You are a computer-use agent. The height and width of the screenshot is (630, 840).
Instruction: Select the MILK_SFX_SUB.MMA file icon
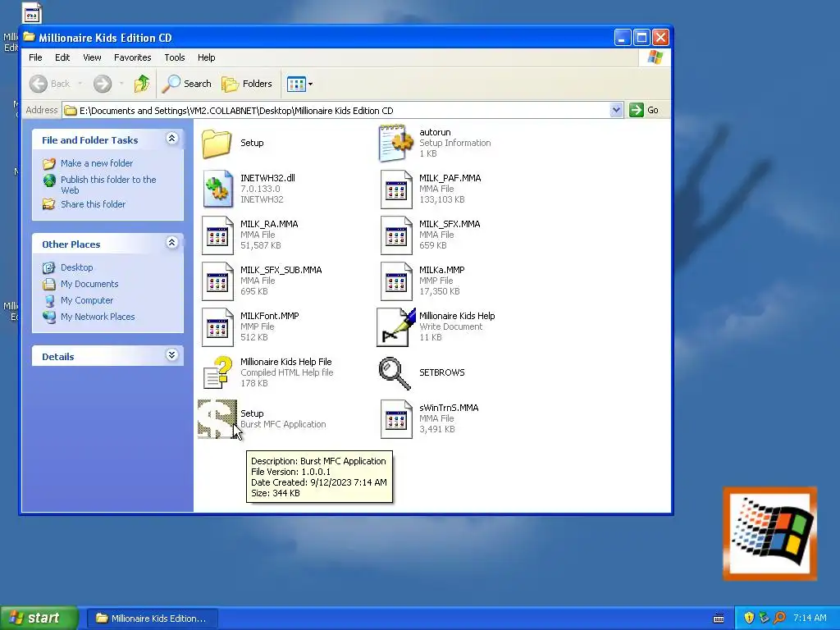point(217,281)
